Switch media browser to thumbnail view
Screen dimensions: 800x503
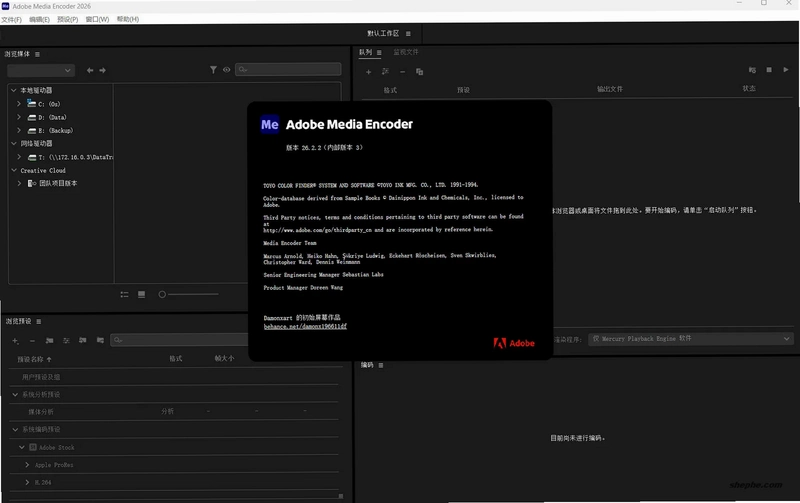coord(141,294)
